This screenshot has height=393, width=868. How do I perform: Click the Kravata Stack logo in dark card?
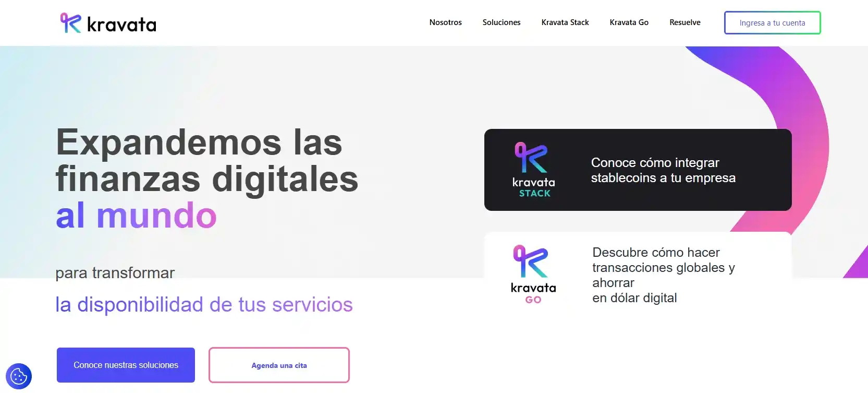pyautogui.click(x=533, y=170)
